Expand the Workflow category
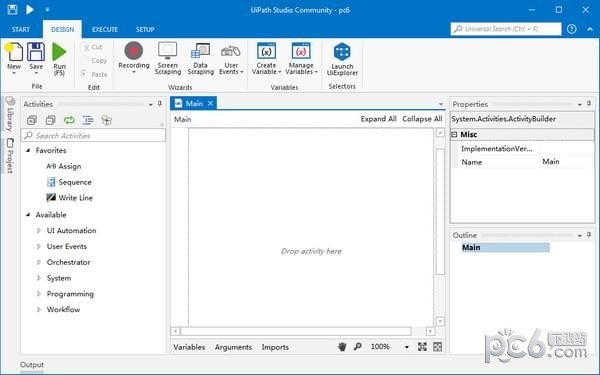 [39, 310]
